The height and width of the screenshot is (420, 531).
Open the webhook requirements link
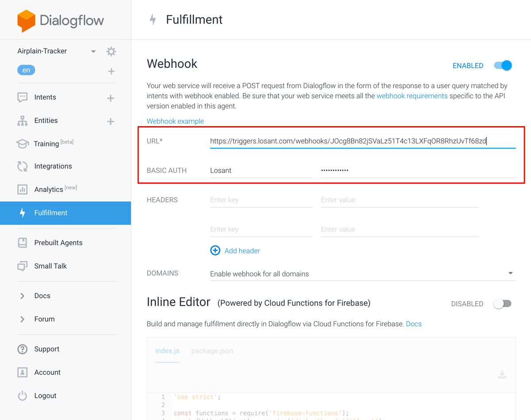[x=412, y=96]
